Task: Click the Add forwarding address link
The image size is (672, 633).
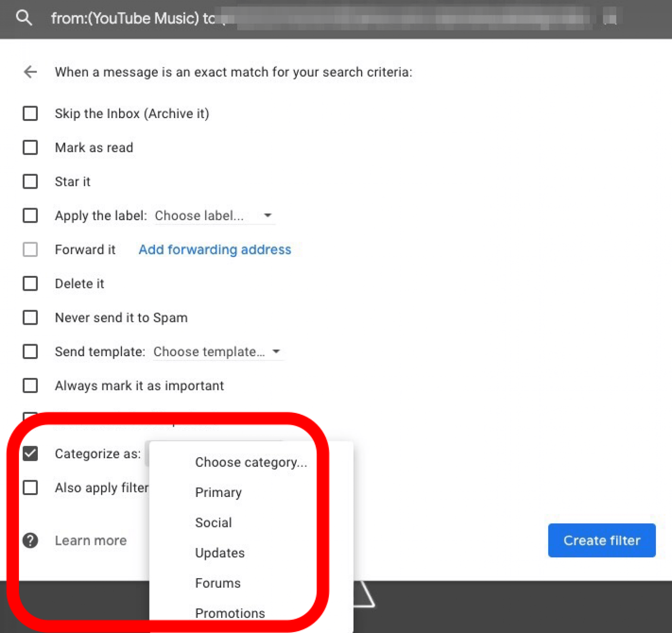Action: [x=215, y=250]
